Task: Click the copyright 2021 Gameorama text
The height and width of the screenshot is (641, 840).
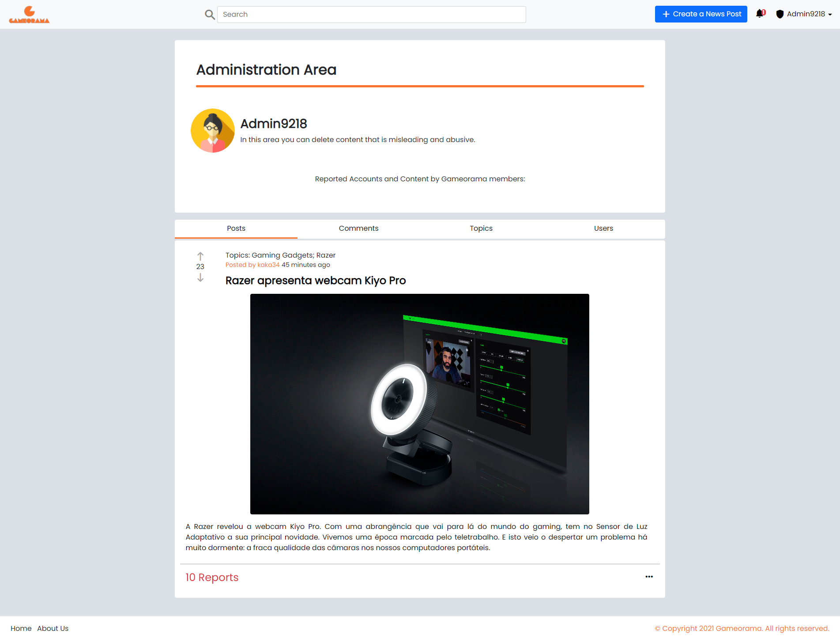Action: coord(742,628)
